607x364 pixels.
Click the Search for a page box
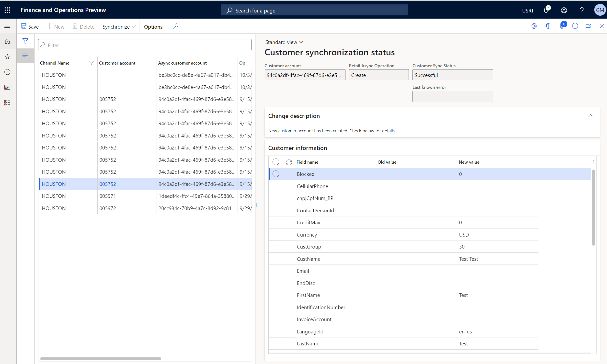(314, 10)
